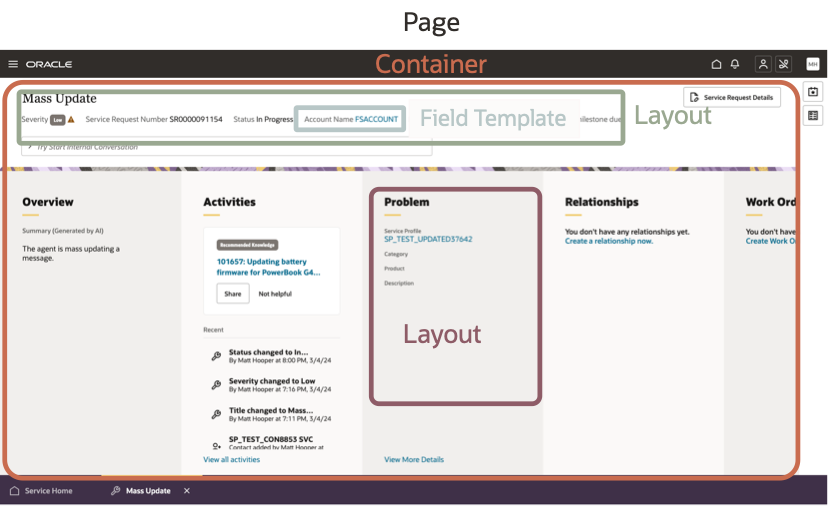This screenshot has height=513, width=828.
Task: Click wrench icon beside Status changed activity
Action: pyautogui.click(x=216, y=356)
